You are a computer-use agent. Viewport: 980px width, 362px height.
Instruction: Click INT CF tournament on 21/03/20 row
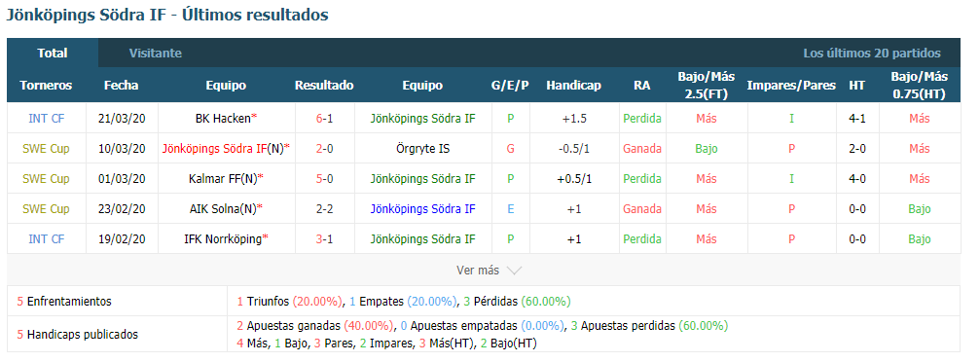tap(47, 118)
